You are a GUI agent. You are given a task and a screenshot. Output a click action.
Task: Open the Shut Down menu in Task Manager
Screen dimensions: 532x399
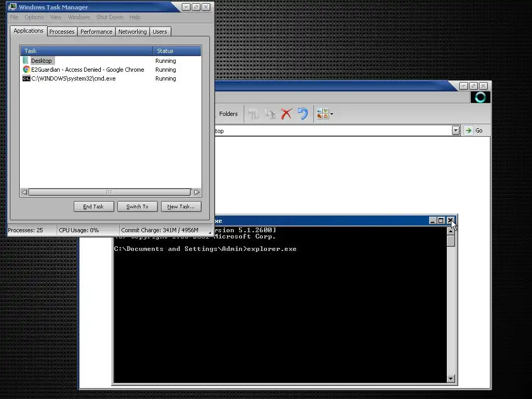(110, 17)
